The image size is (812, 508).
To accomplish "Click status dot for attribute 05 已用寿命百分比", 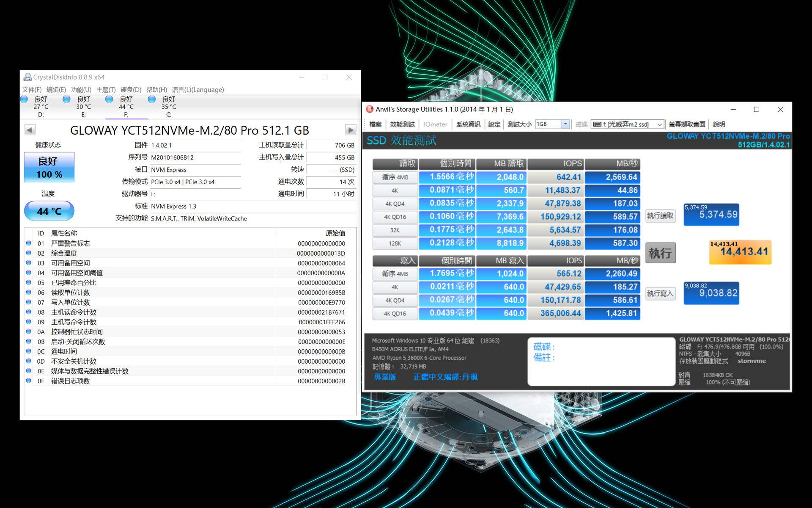I will coord(29,282).
